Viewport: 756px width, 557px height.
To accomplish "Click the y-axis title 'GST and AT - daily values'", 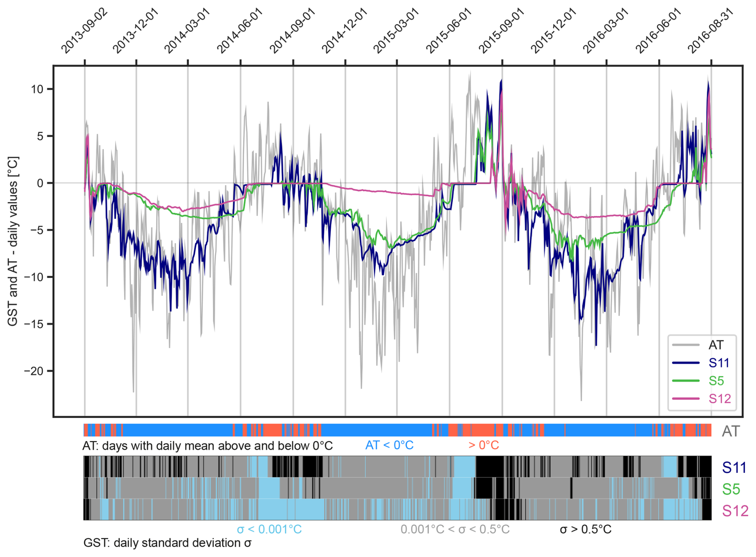I will [x=13, y=242].
